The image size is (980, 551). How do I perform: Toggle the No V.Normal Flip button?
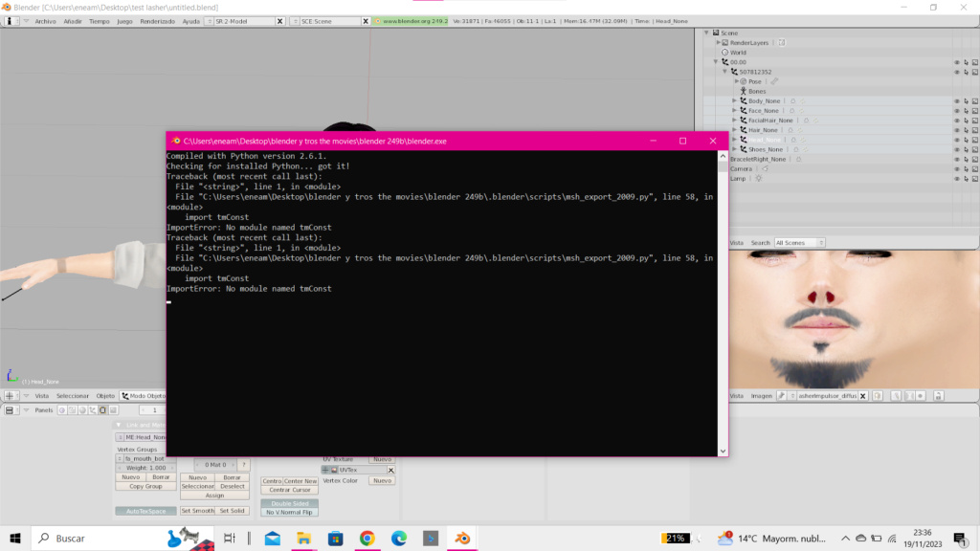289,513
